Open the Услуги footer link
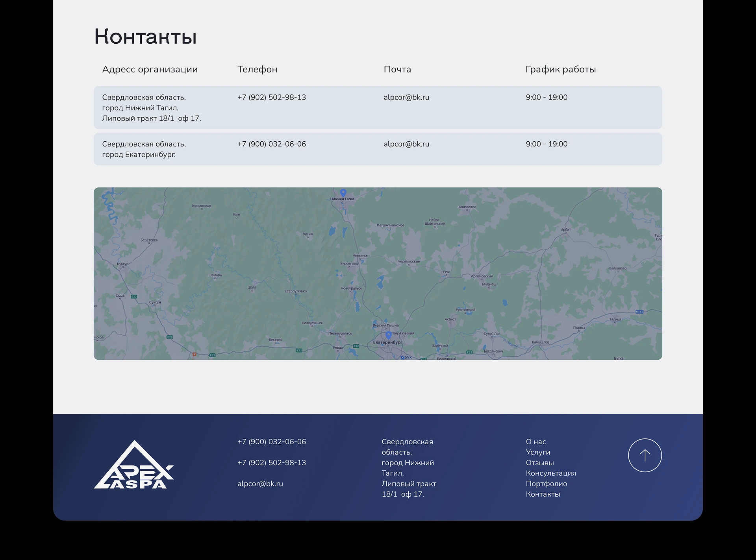Viewport: 756px width, 560px height. tap(538, 452)
